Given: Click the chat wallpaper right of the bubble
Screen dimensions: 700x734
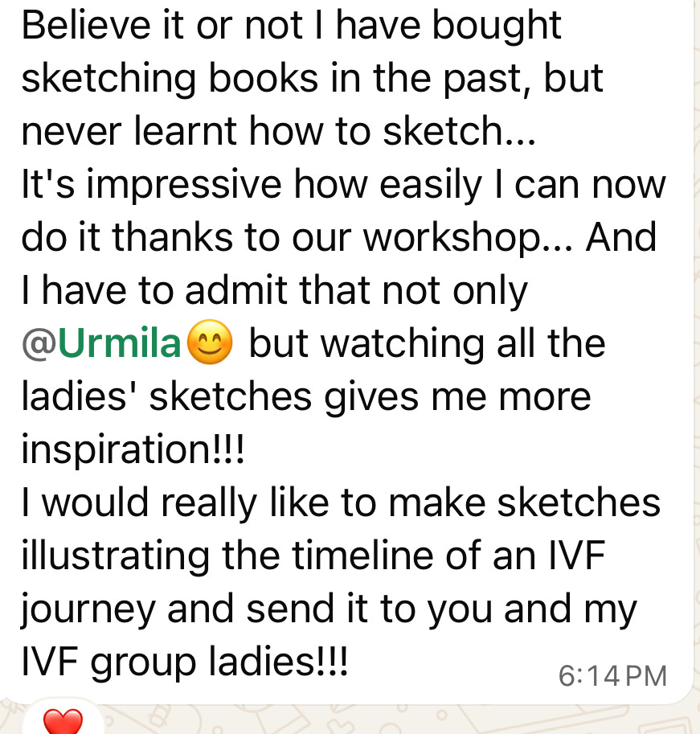Looking at the screenshot, I should [696, 328].
